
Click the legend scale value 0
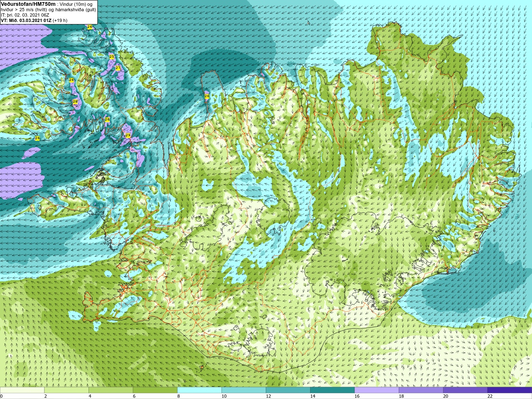[2, 396]
